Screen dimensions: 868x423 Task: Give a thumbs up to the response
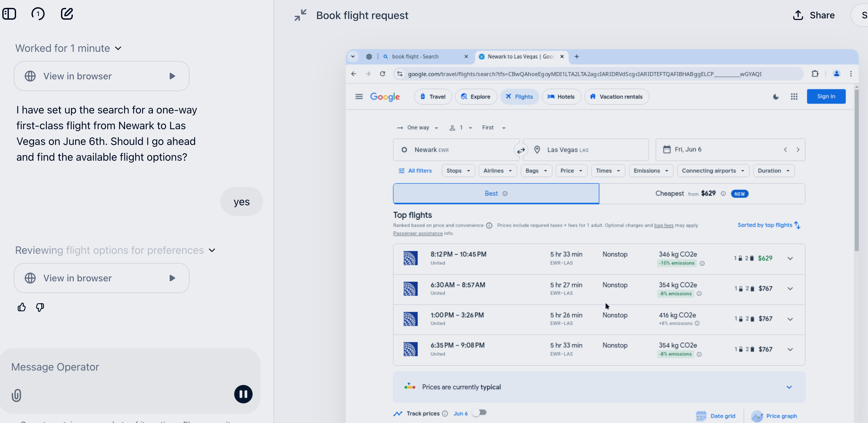(x=22, y=307)
